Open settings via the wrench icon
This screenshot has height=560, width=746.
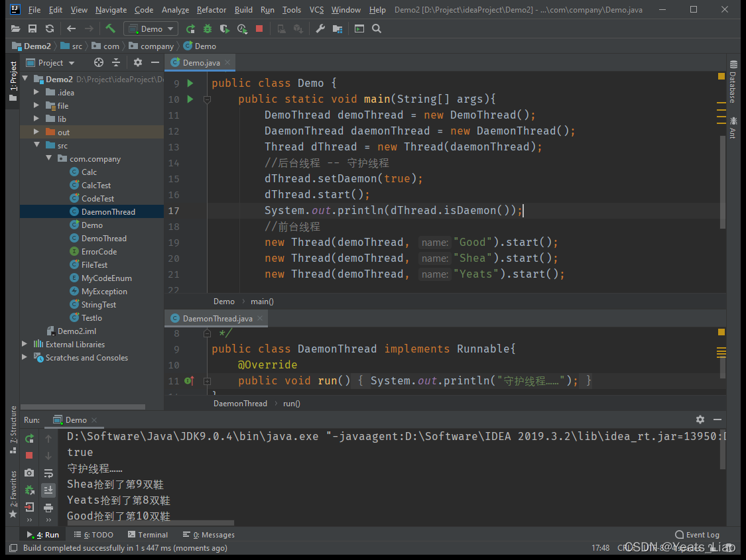320,28
